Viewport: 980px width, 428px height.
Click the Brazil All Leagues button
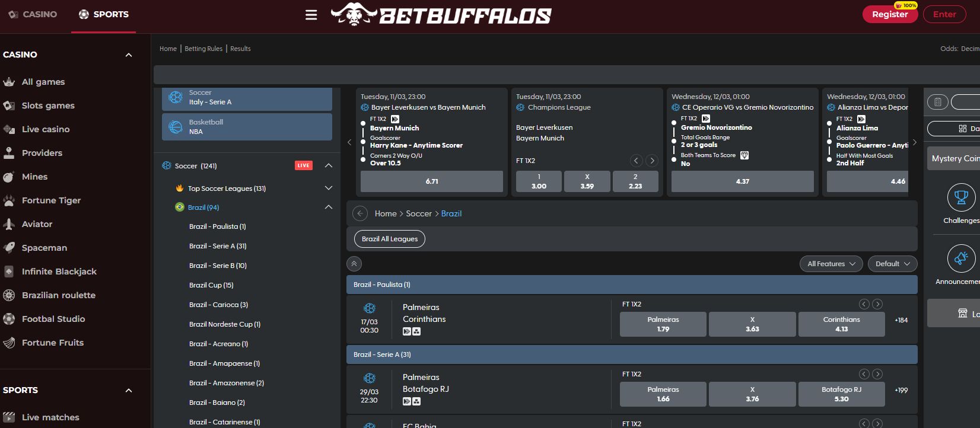point(390,239)
